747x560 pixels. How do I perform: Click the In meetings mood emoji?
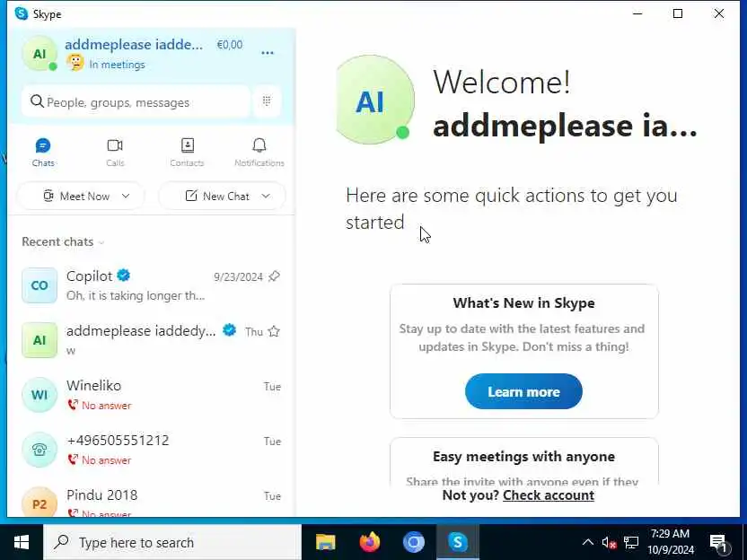click(75, 63)
